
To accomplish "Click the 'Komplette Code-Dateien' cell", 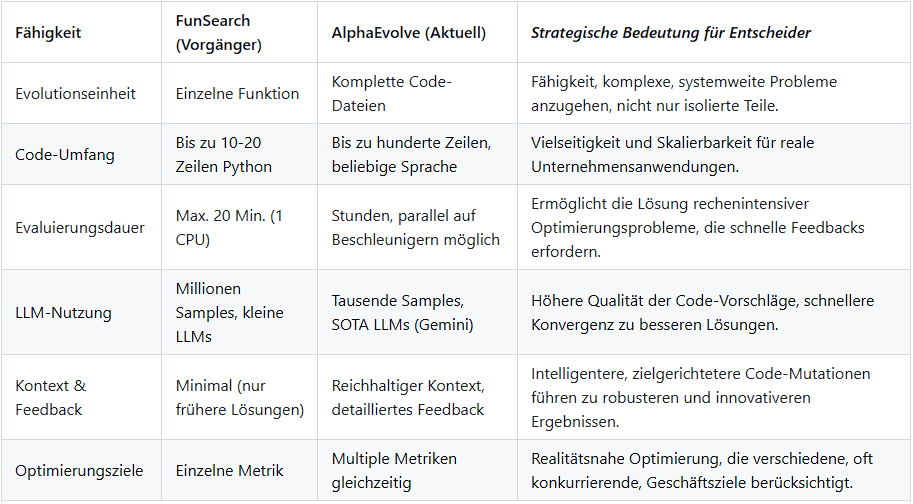I will point(391,93).
